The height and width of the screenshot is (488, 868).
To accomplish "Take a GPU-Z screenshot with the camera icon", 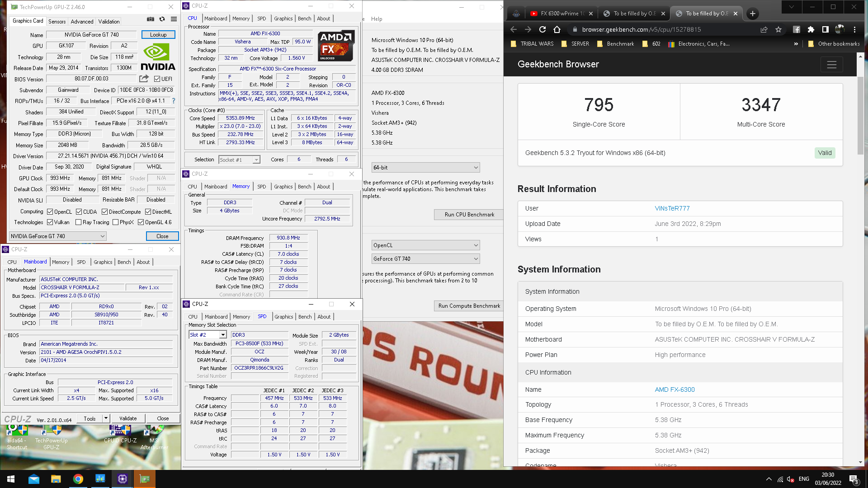I will tap(150, 19).
